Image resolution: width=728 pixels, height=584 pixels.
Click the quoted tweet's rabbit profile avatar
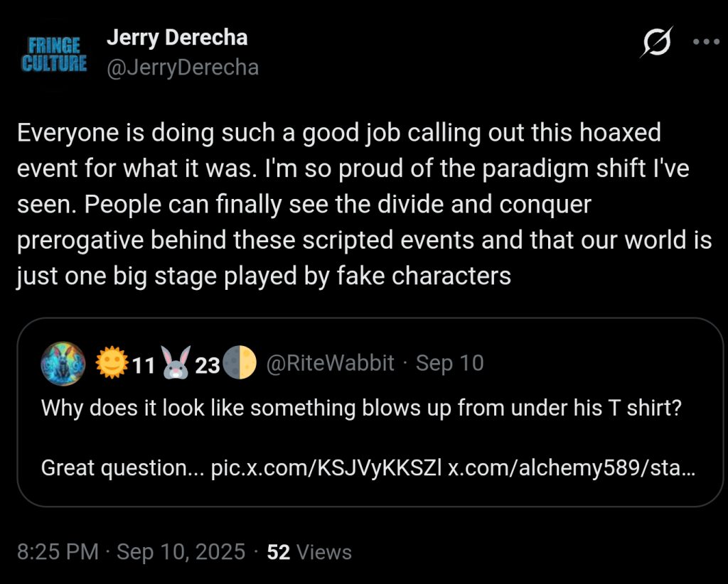tap(63, 364)
